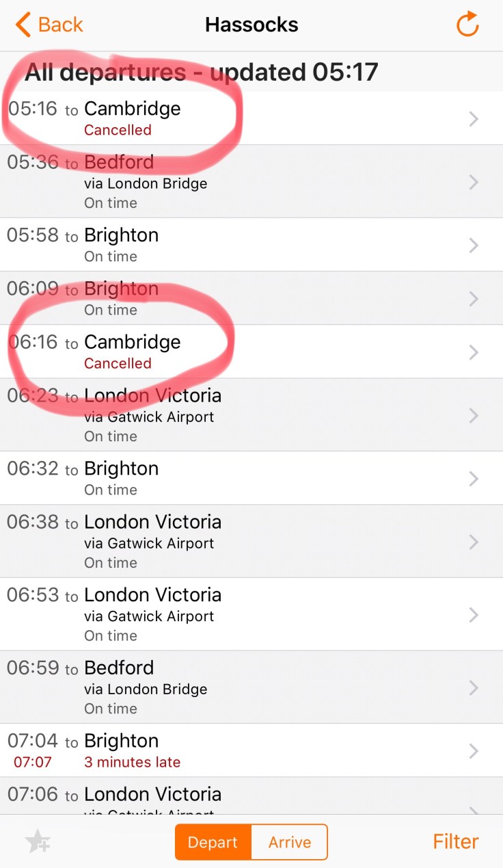Image resolution: width=503 pixels, height=868 pixels.
Task: Tap the 07:06 London Victoria row
Action: 251,796
